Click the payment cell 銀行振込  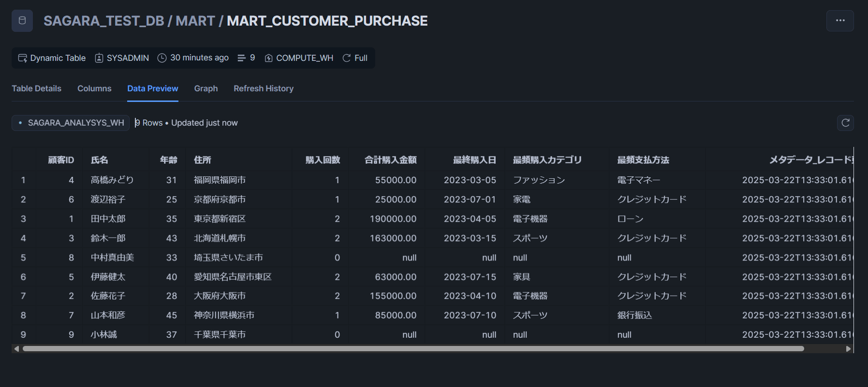pyautogui.click(x=635, y=315)
